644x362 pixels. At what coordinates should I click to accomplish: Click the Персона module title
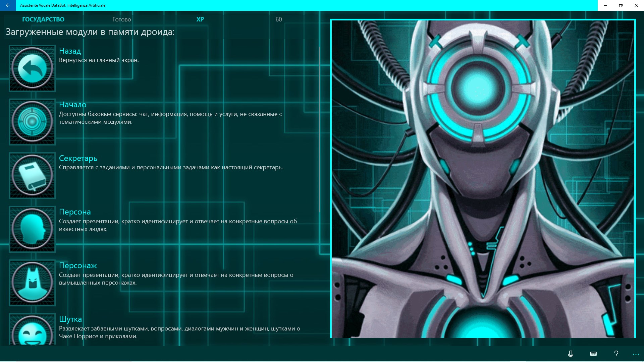tap(75, 212)
